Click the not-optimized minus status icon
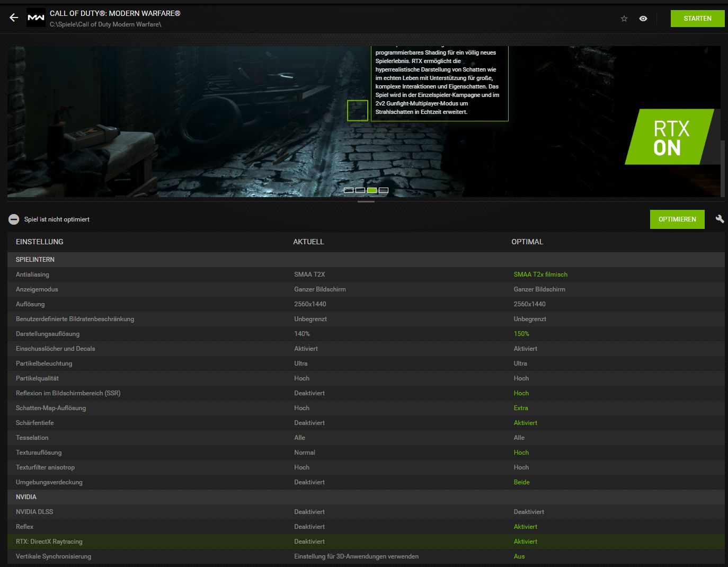This screenshot has height=567, width=728. tap(14, 219)
